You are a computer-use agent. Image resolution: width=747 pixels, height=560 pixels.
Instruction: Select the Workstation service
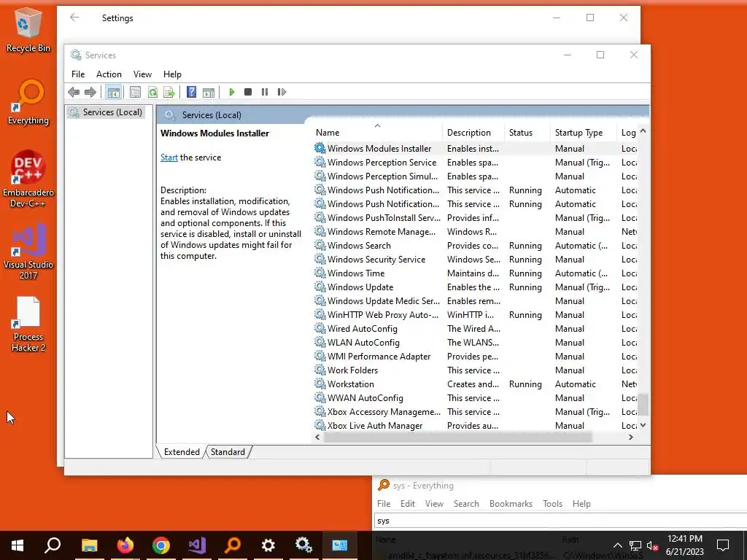[476, 384]
